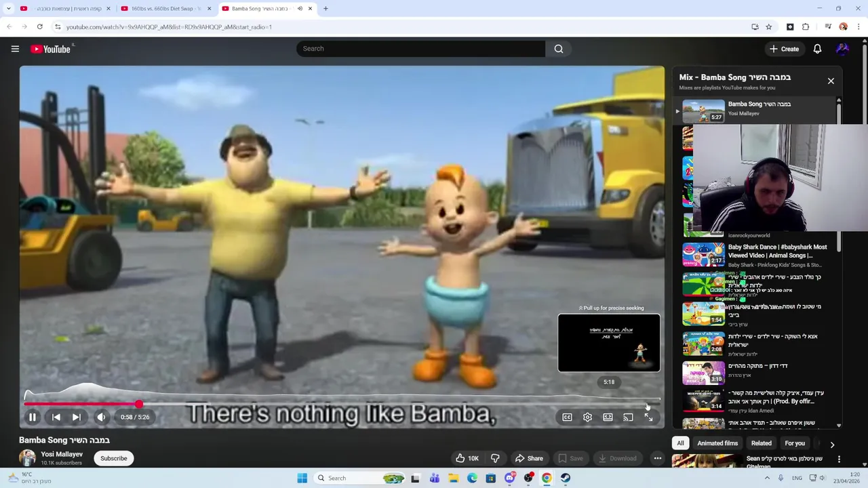Open more actions ellipsis under the video
Screen dimensions: 868x488
coord(657,458)
